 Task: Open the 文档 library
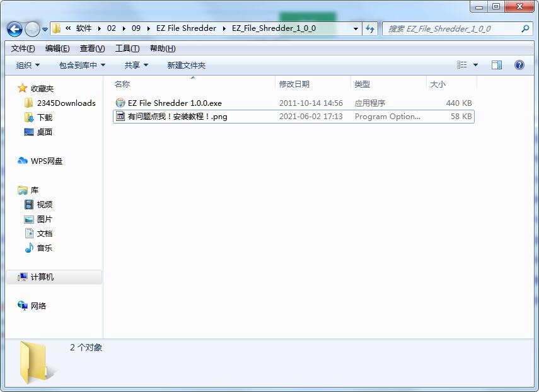pos(45,234)
